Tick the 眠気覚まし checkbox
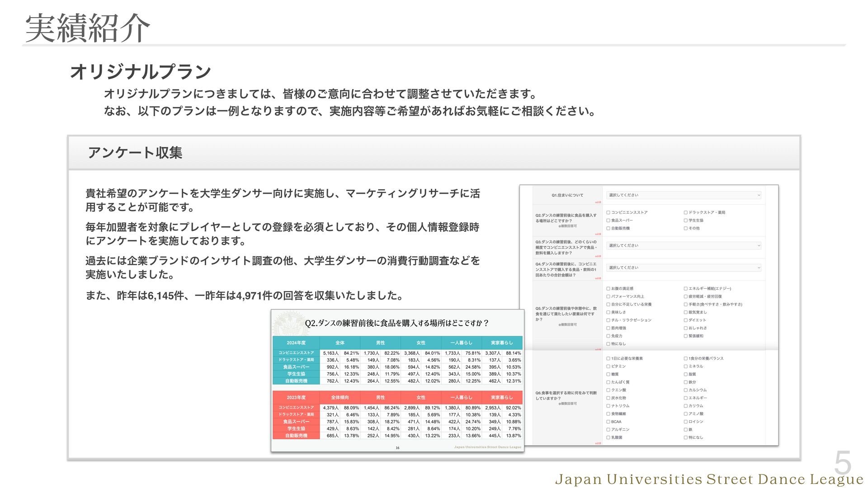The height and width of the screenshot is (488, 868). (686, 313)
